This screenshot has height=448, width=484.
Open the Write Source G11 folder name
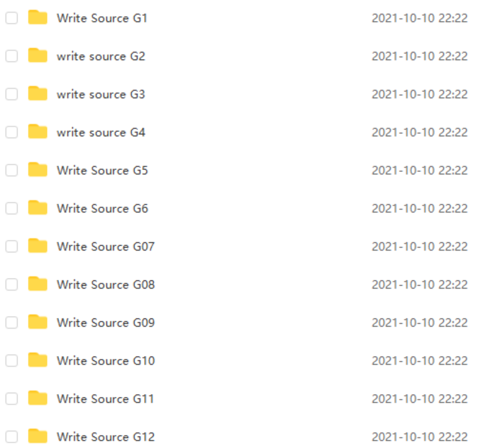[105, 399]
